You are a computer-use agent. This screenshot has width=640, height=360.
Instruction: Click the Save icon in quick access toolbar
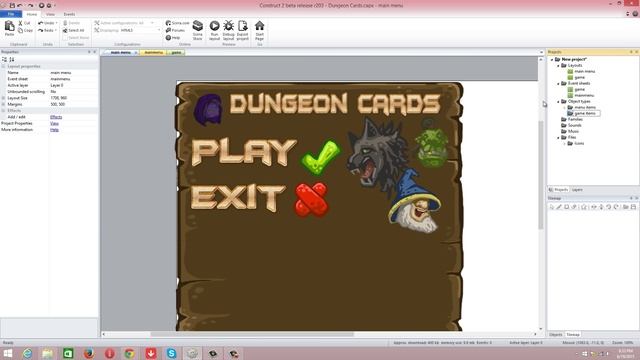pyautogui.click(x=12, y=6)
